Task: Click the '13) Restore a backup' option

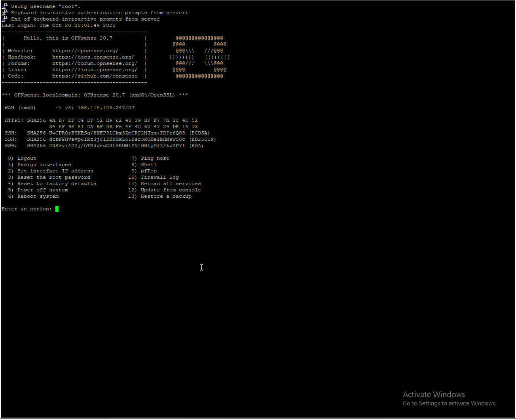Action: [160, 196]
